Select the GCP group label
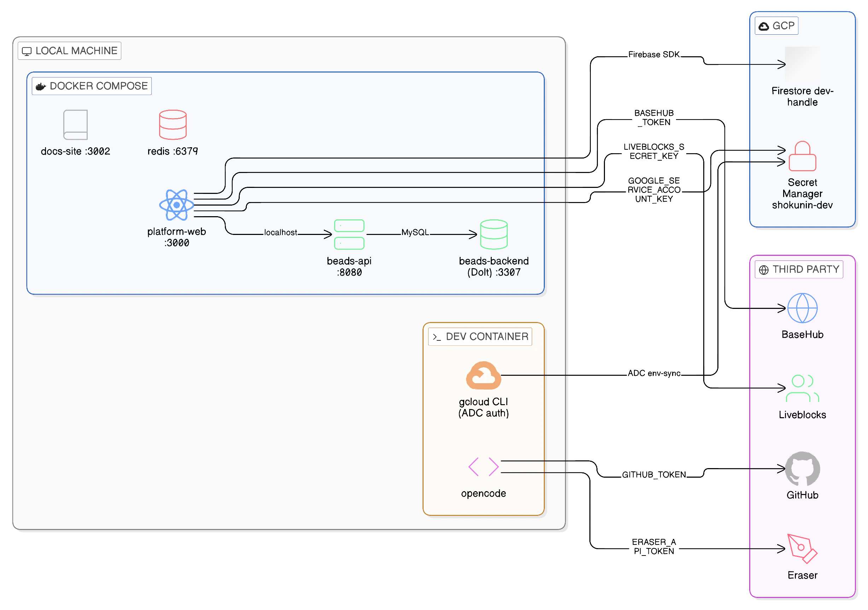This screenshot has height=610, width=868. [776, 26]
